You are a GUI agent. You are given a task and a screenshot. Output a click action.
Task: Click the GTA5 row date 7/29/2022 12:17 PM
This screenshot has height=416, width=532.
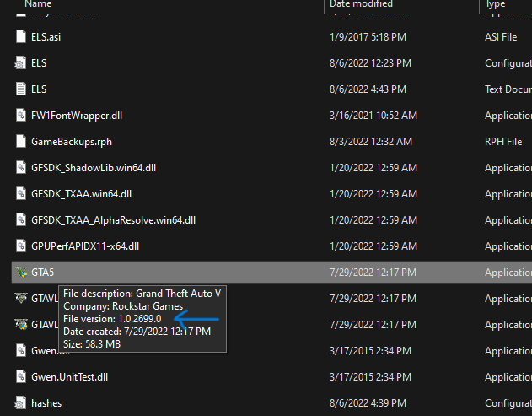coord(373,273)
